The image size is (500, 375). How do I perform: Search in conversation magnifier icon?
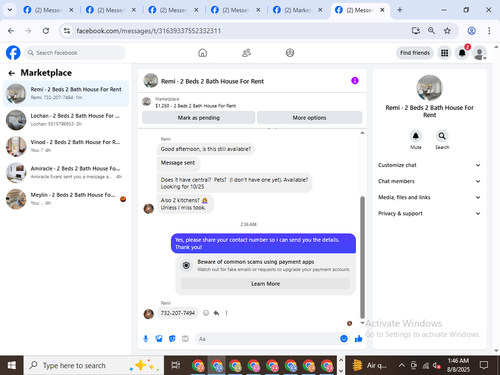coord(442,136)
